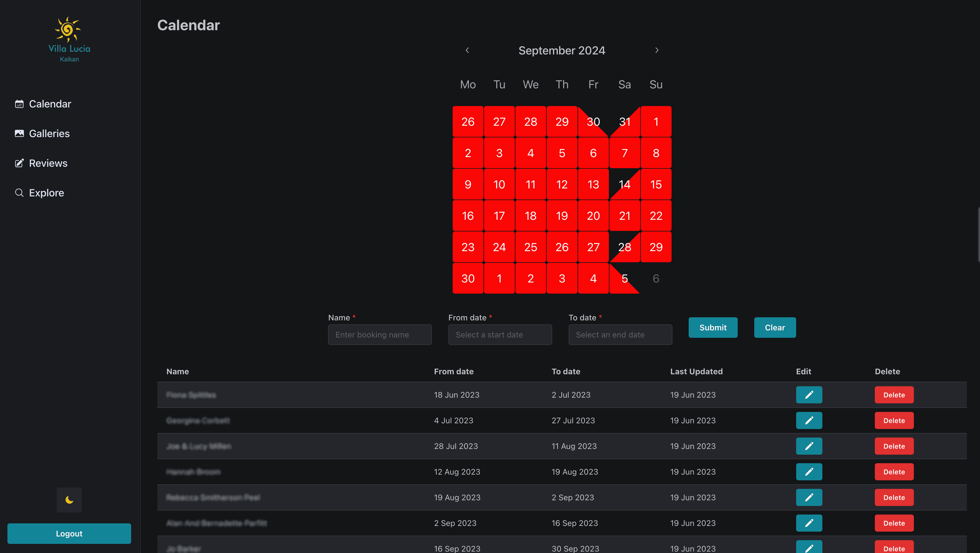Edit the 12 Aug 2023 booking row
Screen dimensions: 980x553
(809, 471)
